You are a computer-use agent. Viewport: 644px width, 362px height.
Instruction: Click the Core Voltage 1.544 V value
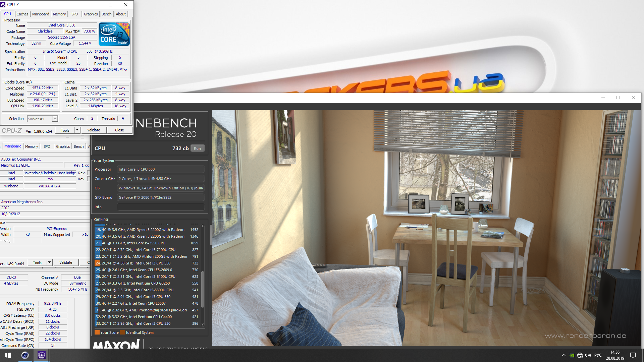tap(85, 43)
